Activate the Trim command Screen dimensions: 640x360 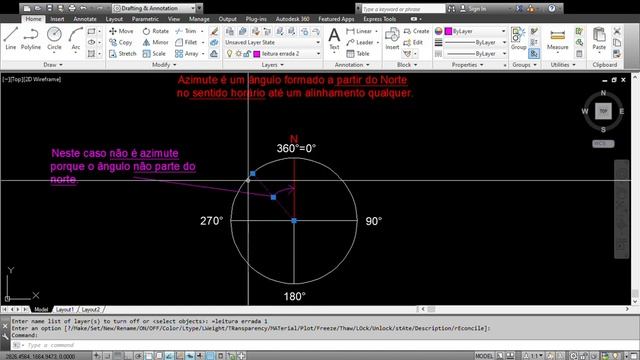click(x=186, y=31)
